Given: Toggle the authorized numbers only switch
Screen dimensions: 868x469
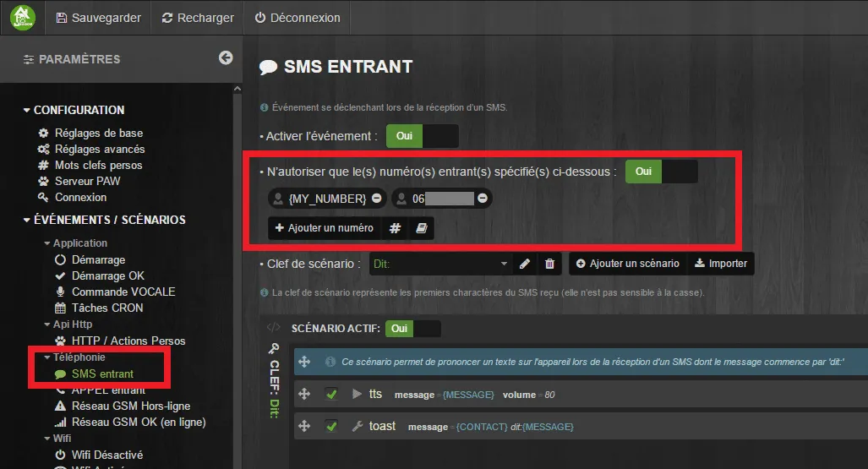Looking at the screenshot, I should point(662,172).
